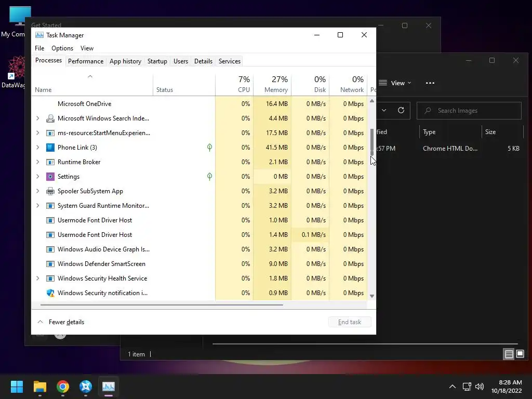Viewport: 532px width, 399px height.
Task: Click the Task Manager title bar icon
Action: click(39, 35)
